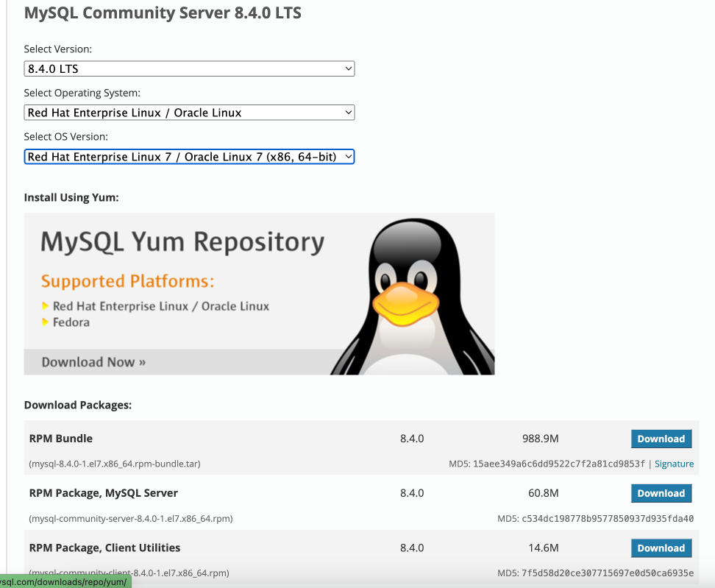Image resolution: width=715 pixels, height=588 pixels.
Task: Click the Operating System dropdown chevron
Action: (349, 112)
